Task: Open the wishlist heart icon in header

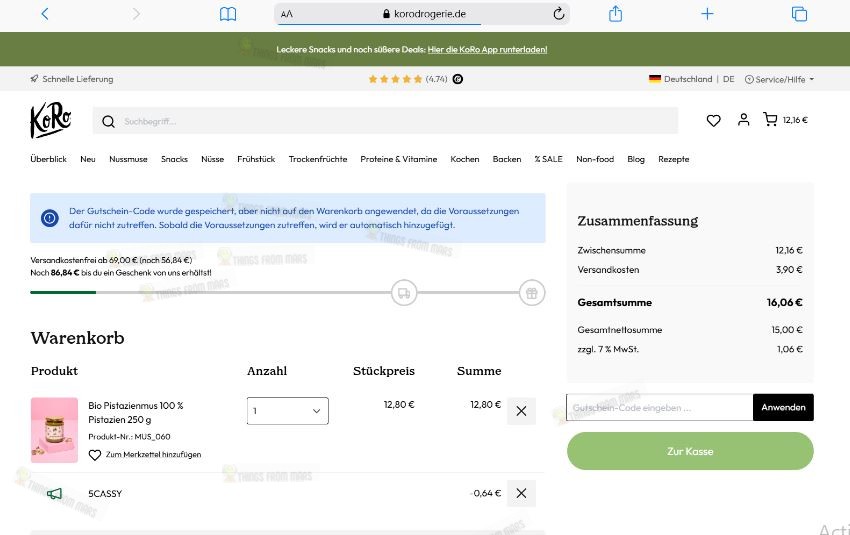Action: [713, 120]
